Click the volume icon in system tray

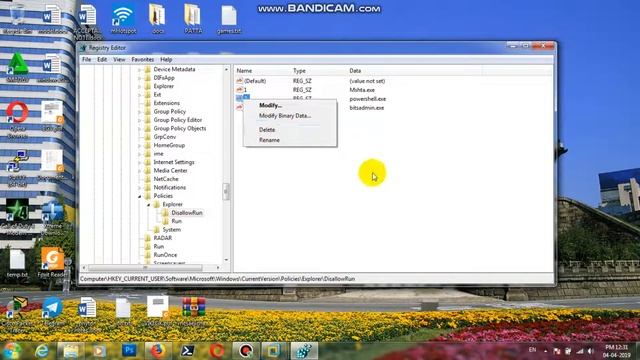(591, 351)
